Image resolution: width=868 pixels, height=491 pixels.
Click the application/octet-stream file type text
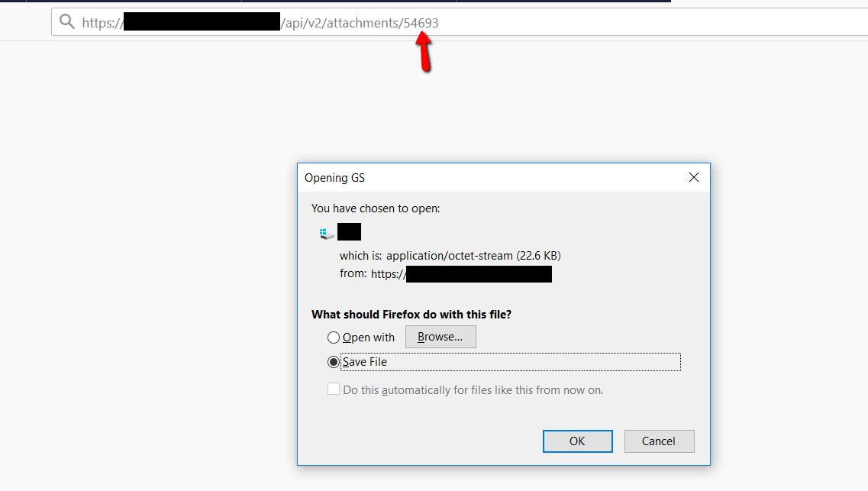(450, 256)
